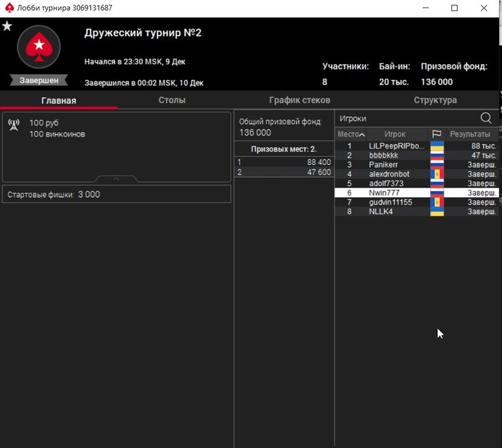Sort players by country flag column
The height and width of the screenshot is (448, 502).
437,134
